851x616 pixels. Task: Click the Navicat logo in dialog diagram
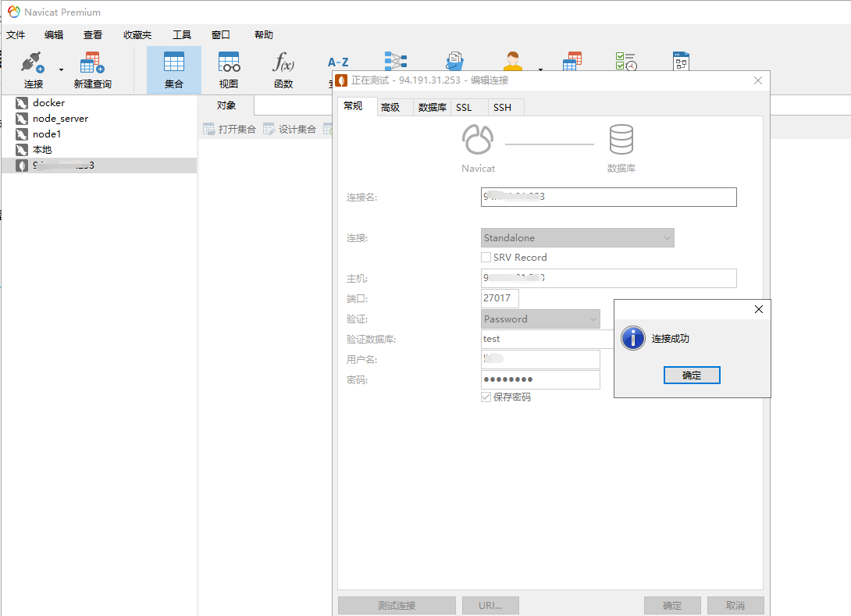(x=478, y=140)
